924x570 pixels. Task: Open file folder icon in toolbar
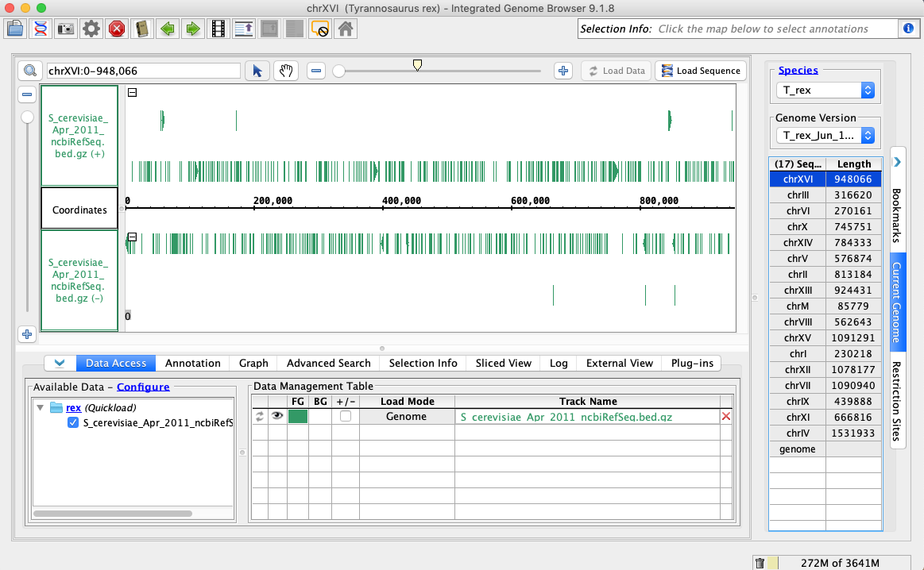click(x=15, y=29)
